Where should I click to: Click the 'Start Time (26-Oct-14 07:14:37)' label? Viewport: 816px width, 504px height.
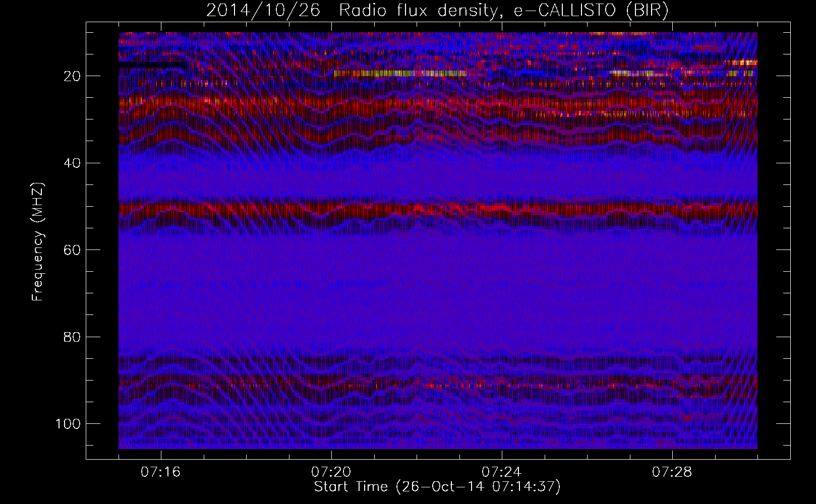point(437,487)
